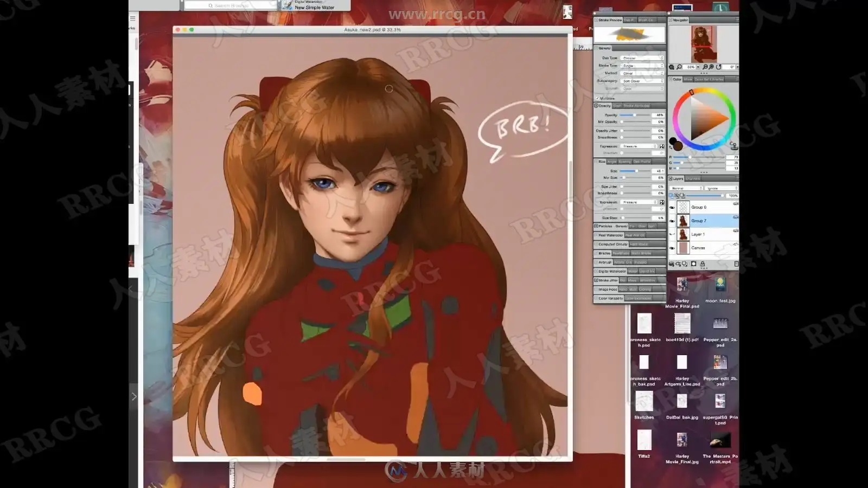The image size is (868, 488).
Task: Open the Navigator settings gear
Action: click(672, 67)
